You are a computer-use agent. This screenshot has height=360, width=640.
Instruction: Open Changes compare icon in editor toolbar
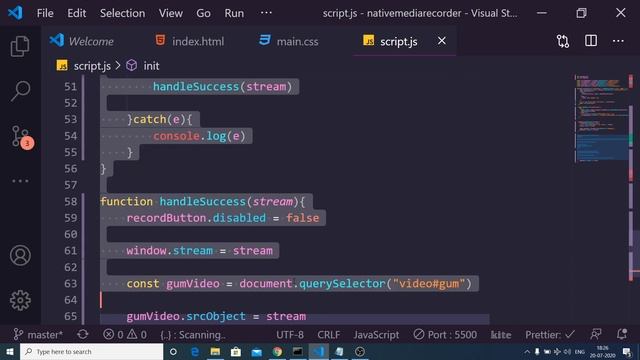563,41
